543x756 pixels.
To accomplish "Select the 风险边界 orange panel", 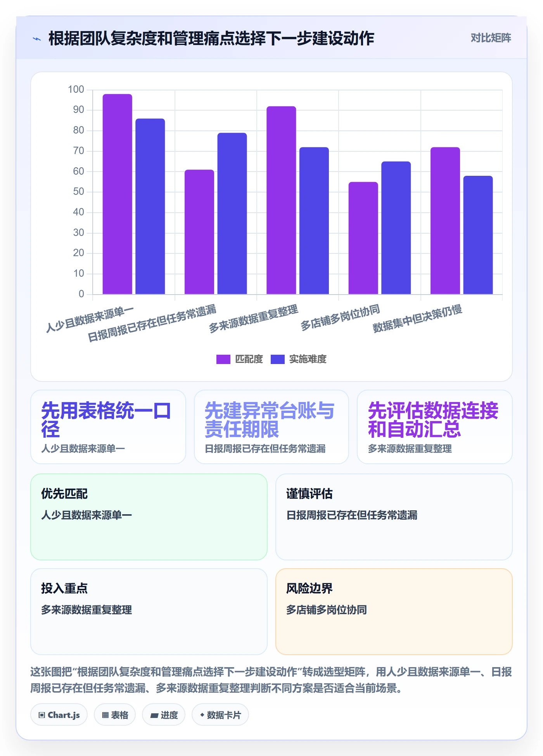I will (394, 612).
